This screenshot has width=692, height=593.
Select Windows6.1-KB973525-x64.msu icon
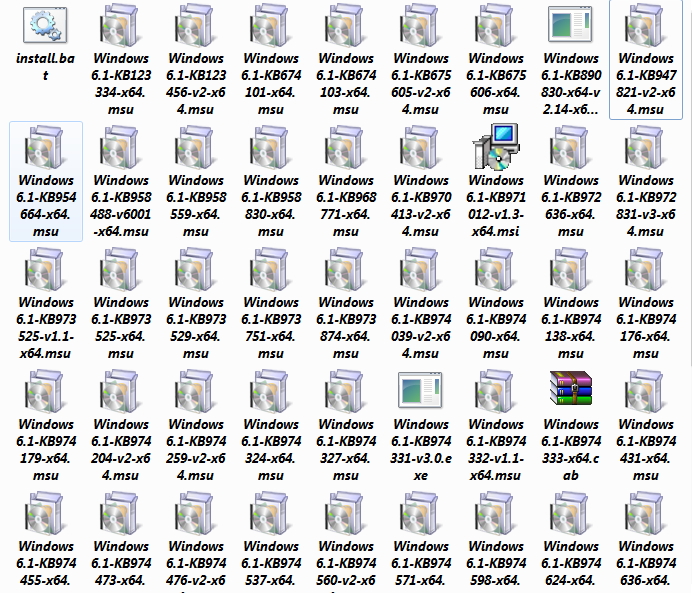(120, 269)
